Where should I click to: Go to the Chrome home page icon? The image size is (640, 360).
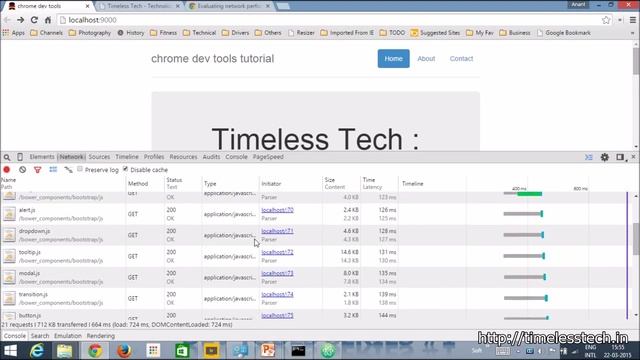click(x=48, y=20)
